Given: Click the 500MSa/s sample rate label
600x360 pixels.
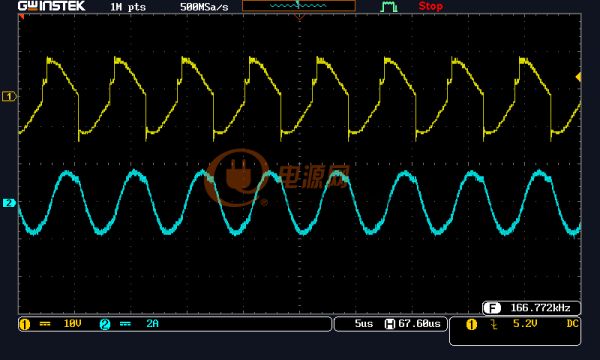Looking at the screenshot, I should pyautogui.click(x=204, y=7).
